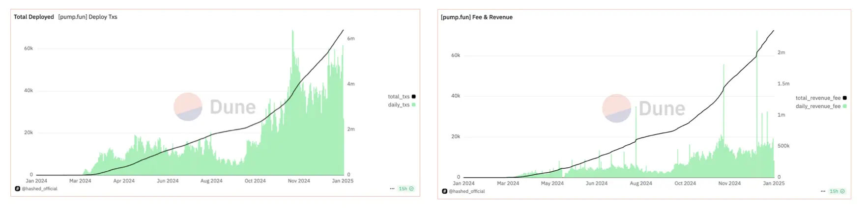Screen dimensions: 868x210
Task: Open the three-dots menu on Fee & Revenue chart
Action: pos(823,191)
